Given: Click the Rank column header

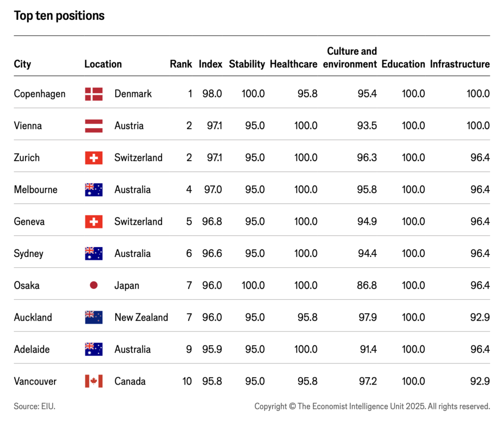Looking at the screenshot, I should point(181,64).
